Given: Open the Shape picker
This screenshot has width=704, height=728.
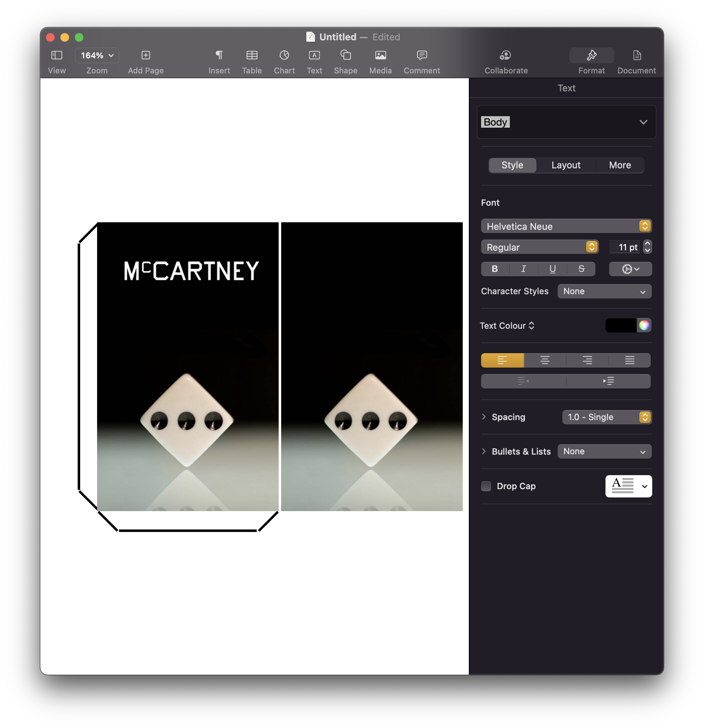Looking at the screenshot, I should 345,55.
